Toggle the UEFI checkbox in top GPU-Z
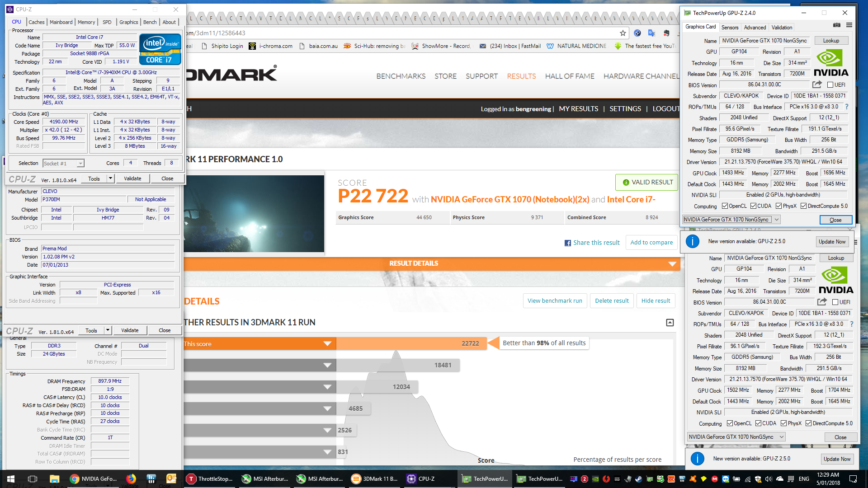Image resolution: width=868 pixels, height=488 pixels. (830, 85)
